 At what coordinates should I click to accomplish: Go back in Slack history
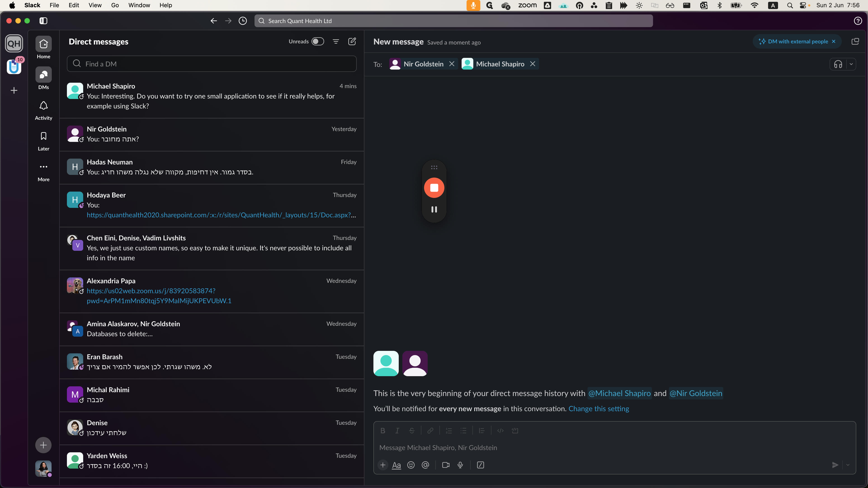[x=214, y=21]
